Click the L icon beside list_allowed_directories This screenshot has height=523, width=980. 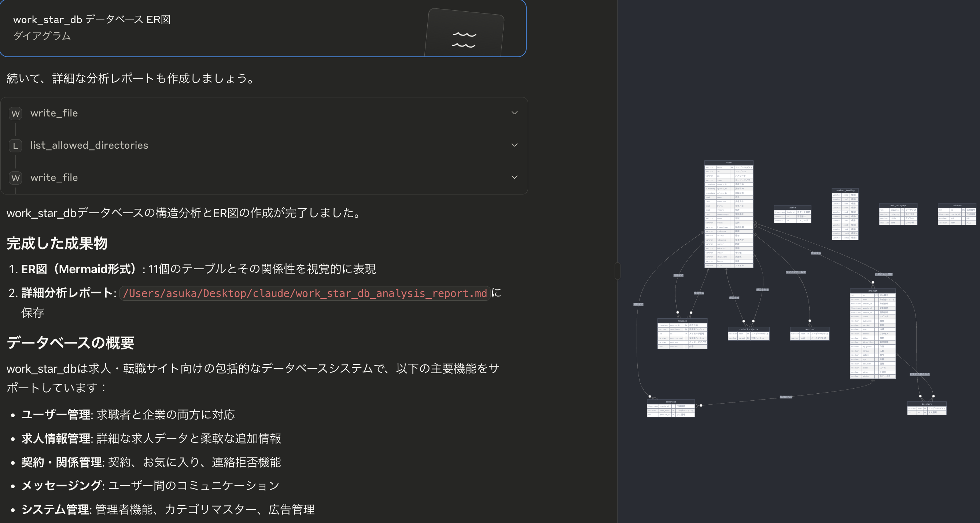click(x=15, y=145)
